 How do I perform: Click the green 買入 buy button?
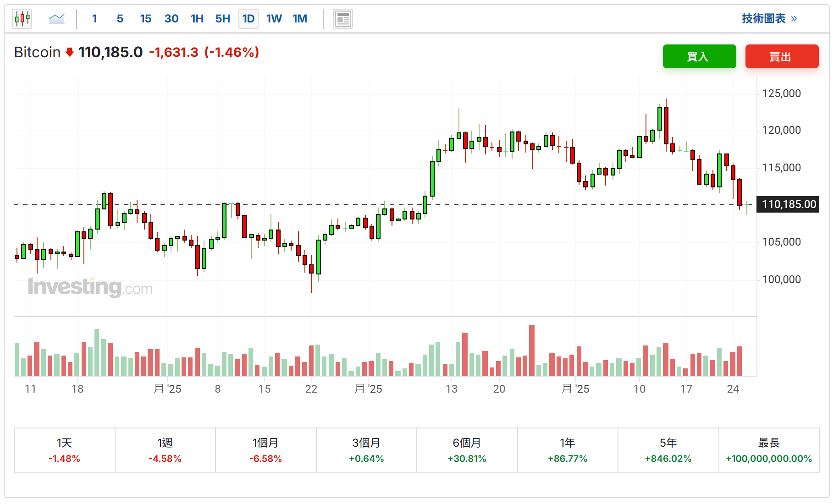click(x=699, y=56)
